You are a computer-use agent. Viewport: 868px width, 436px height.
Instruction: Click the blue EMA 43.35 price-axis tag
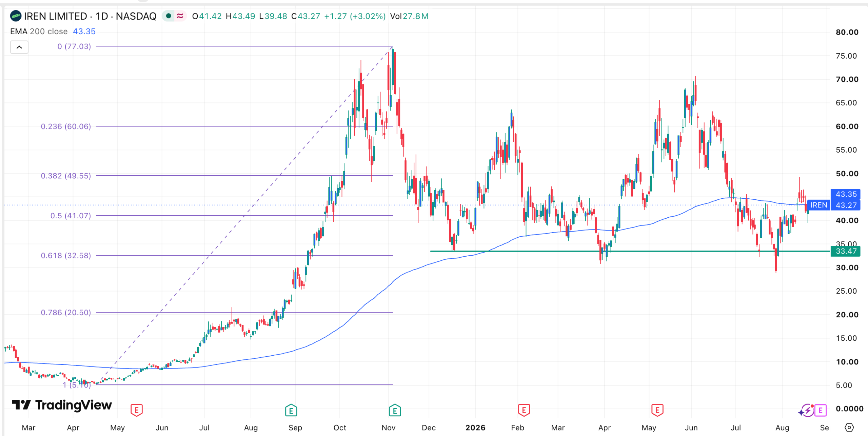(846, 194)
